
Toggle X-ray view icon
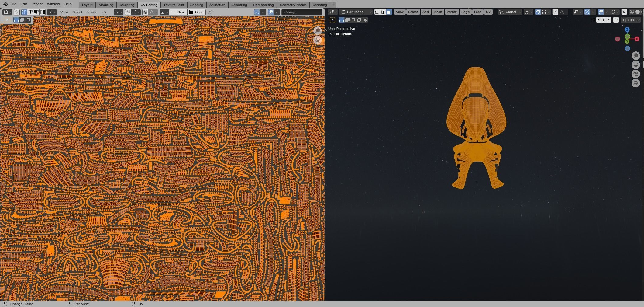624,12
